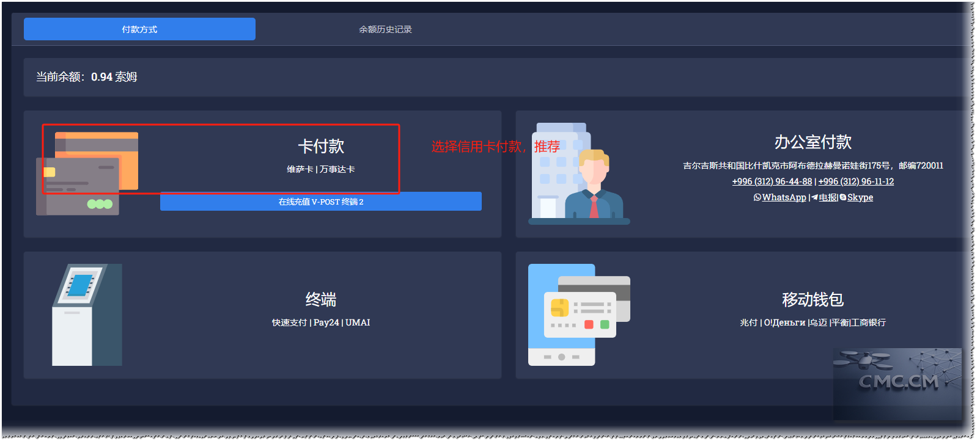The width and height of the screenshot is (980, 444).
Task: Open the 余额历史记录 tab
Action: [385, 29]
